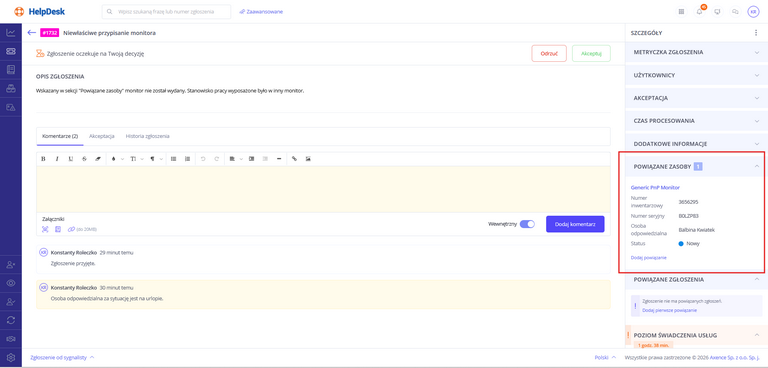Viewport: 768px width, 368px height.
Task: Apply italic formatting in comment editor
Action: [x=57, y=159]
